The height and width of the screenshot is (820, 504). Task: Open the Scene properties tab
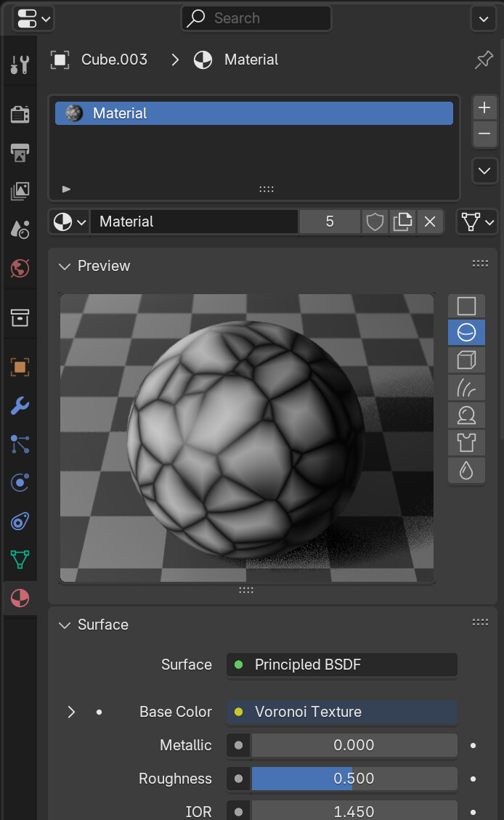20,230
